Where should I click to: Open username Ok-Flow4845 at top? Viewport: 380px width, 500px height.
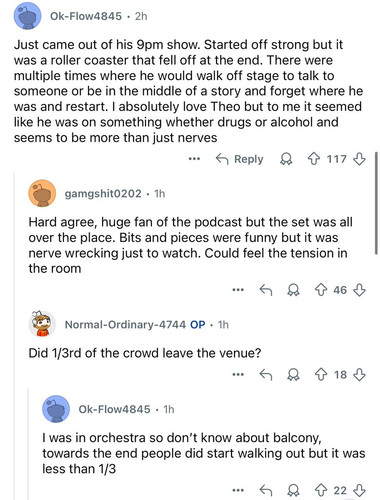coord(86,16)
